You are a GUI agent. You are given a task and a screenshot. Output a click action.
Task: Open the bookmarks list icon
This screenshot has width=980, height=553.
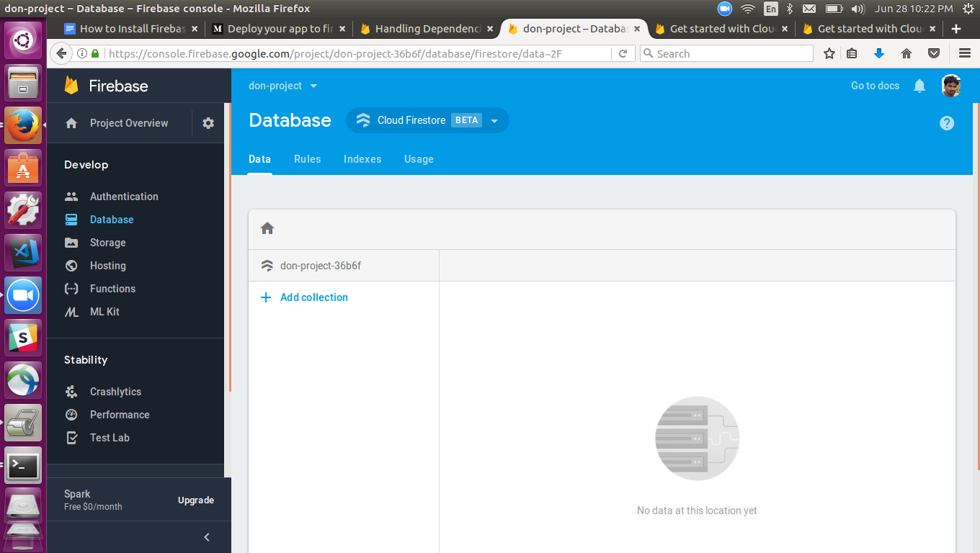tap(852, 53)
